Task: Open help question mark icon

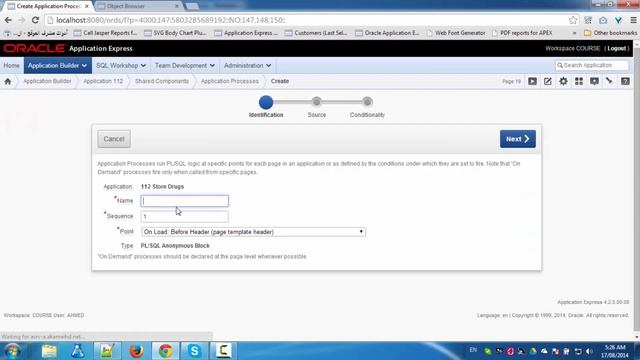Action: pos(625,81)
